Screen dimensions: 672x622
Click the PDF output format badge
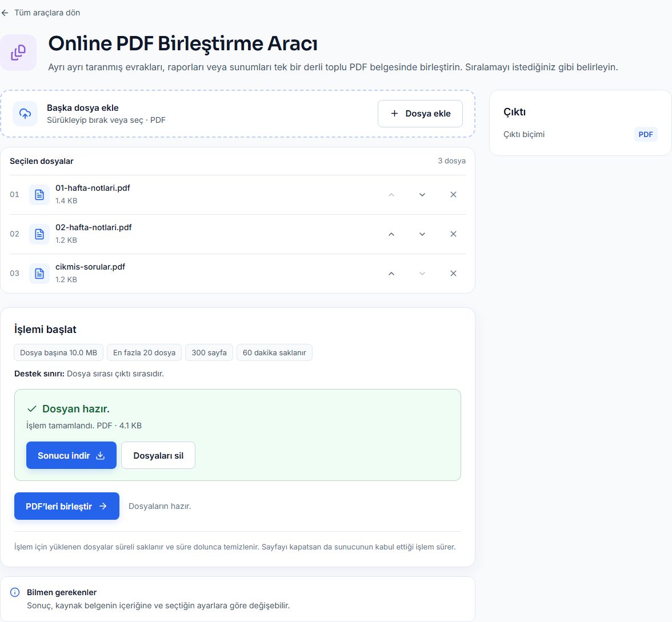coord(646,135)
